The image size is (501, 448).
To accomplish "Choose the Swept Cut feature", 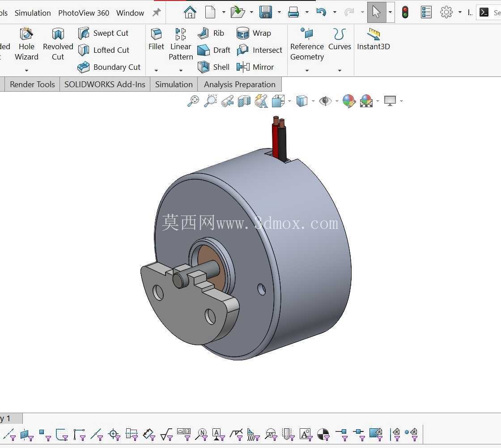I will click(103, 33).
